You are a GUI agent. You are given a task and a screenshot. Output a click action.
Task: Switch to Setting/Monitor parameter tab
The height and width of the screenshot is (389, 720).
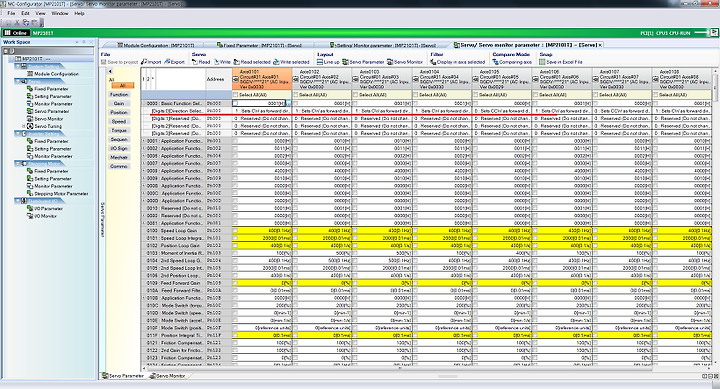click(x=382, y=45)
